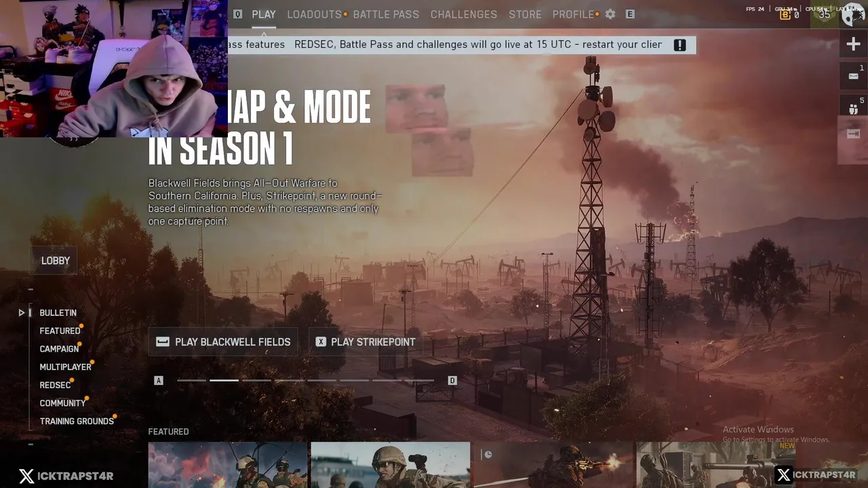This screenshot has width=868, height=488.
Task: Open featured card showing soldier with binoculars
Action: (x=391, y=465)
